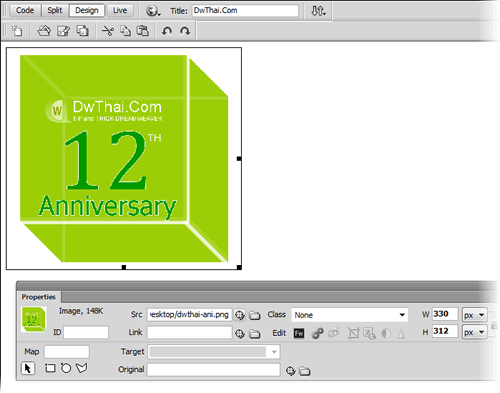Activate Live view
Screen dimensions: 500x393
pyautogui.click(x=120, y=10)
